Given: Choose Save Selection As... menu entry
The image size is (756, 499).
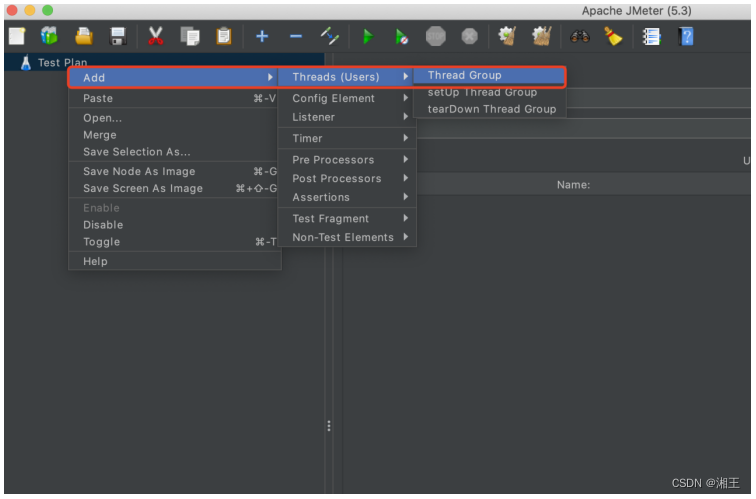Looking at the screenshot, I should click(175, 152).
